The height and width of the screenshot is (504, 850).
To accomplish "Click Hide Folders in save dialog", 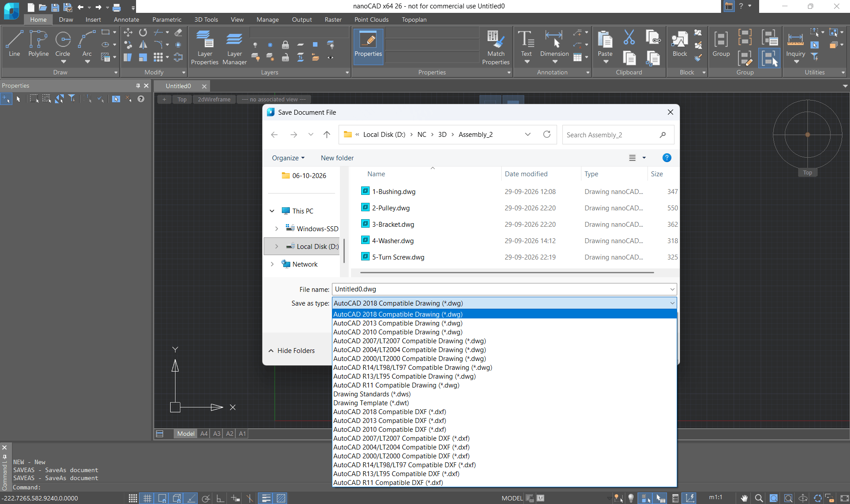I will pos(292,350).
